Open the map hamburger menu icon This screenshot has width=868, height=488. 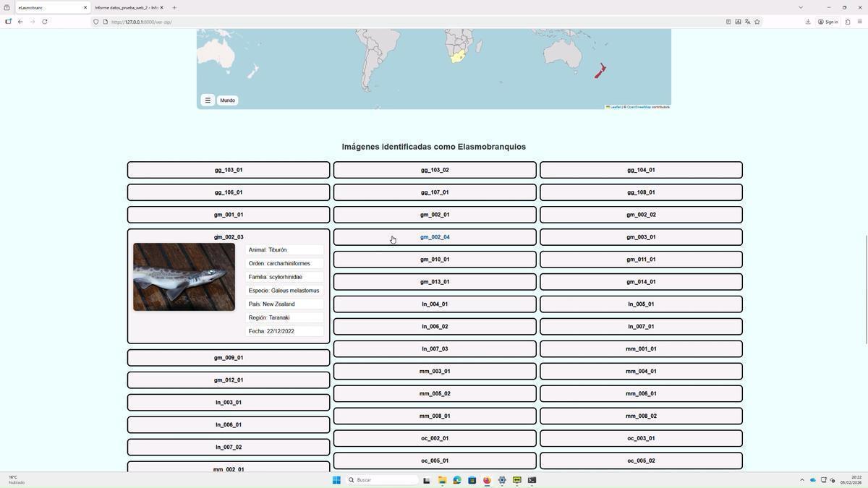[x=208, y=100]
